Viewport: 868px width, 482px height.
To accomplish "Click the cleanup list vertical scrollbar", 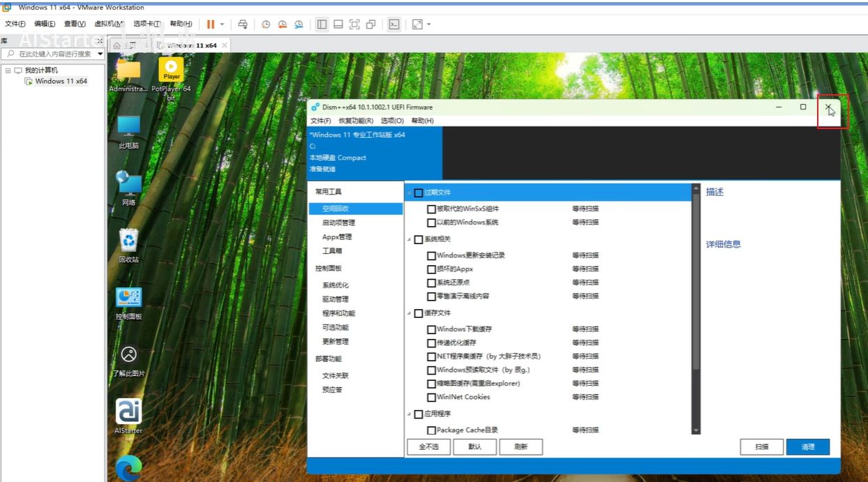I will pyautogui.click(x=695, y=307).
